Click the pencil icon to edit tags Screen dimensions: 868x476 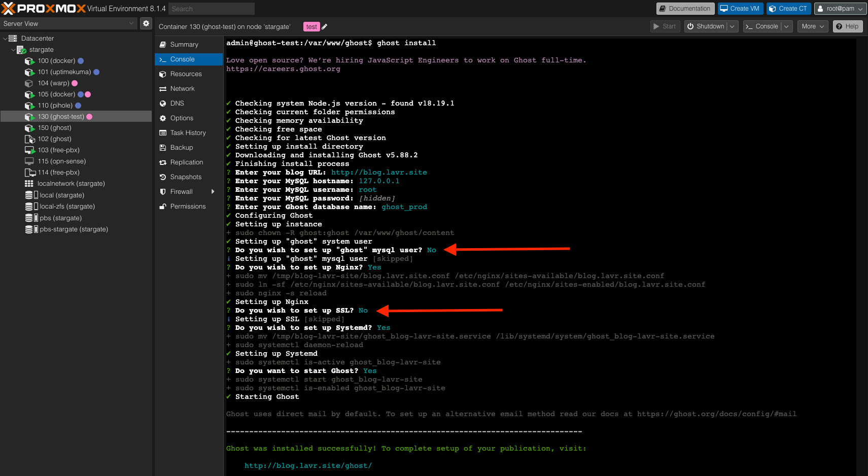(325, 27)
